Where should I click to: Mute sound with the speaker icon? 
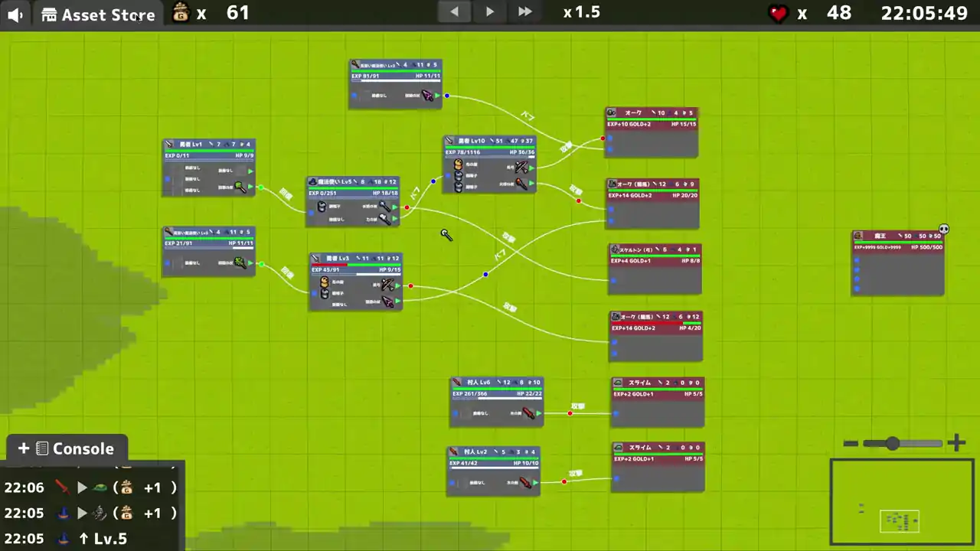pyautogui.click(x=15, y=15)
